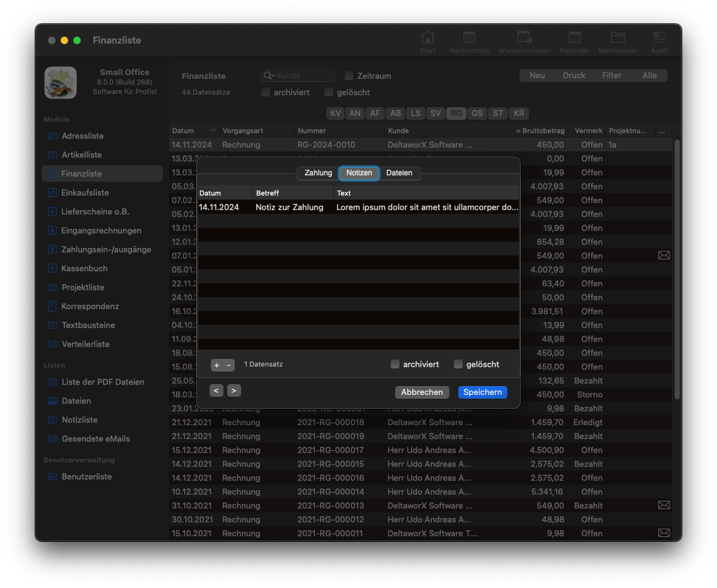
Task: Go to previous record with < button
Action: [x=216, y=391]
